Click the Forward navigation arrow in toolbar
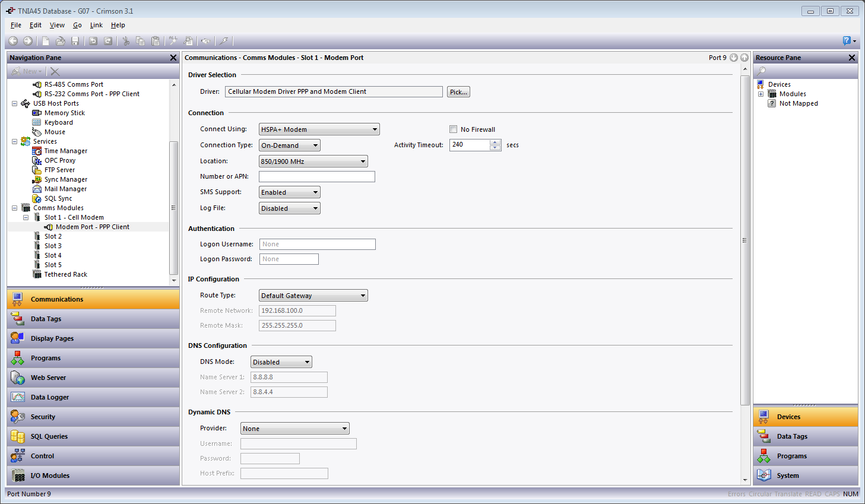865x504 pixels. [28, 41]
